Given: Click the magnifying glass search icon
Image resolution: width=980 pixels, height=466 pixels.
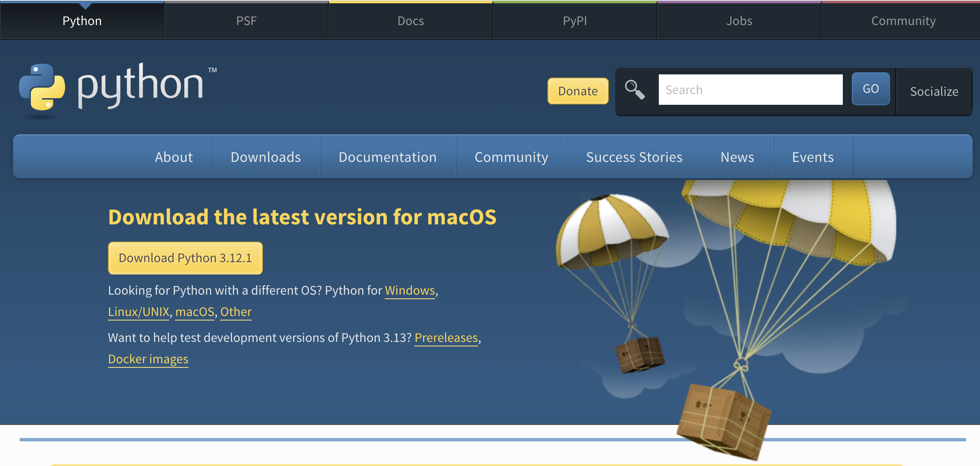Looking at the screenshot, I should coord(635,90).
